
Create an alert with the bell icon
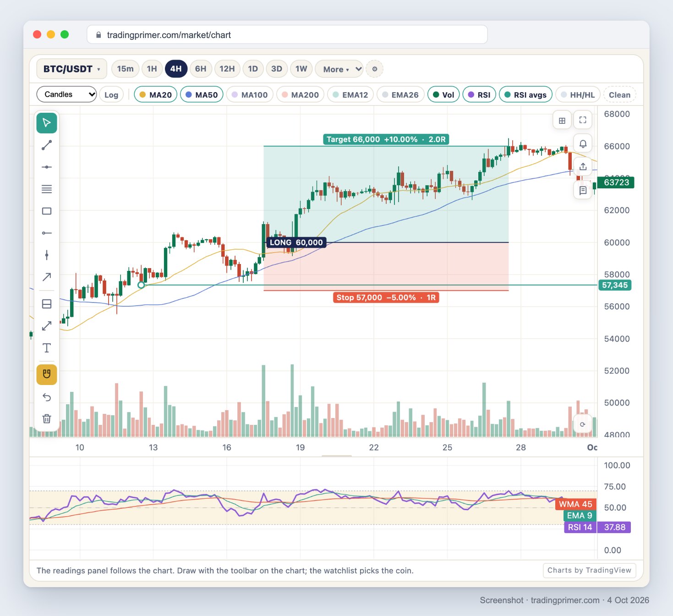coord(583,144)
